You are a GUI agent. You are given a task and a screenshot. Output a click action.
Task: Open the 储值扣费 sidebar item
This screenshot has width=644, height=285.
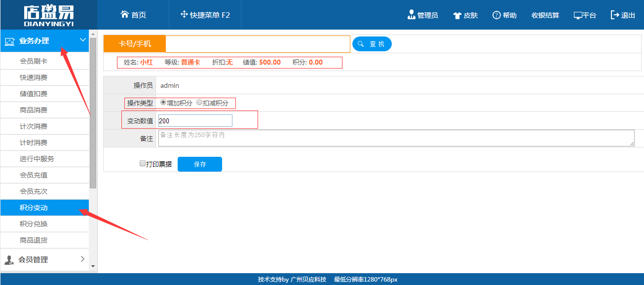44,94
